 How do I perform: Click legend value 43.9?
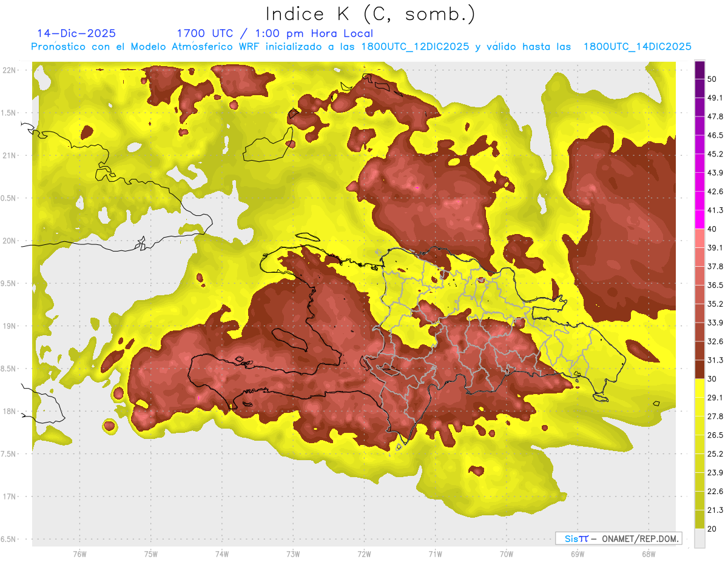pos(715,173)
